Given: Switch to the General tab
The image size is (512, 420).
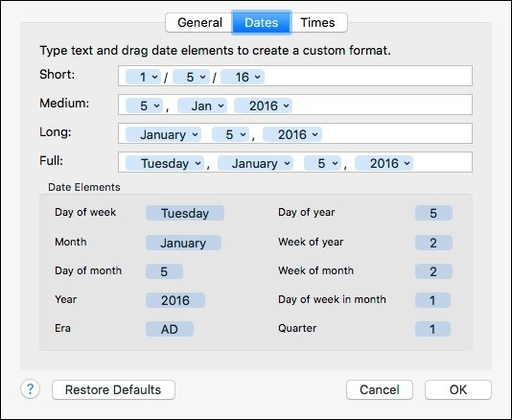Looking at the screenshot, I should pos(199,23).
